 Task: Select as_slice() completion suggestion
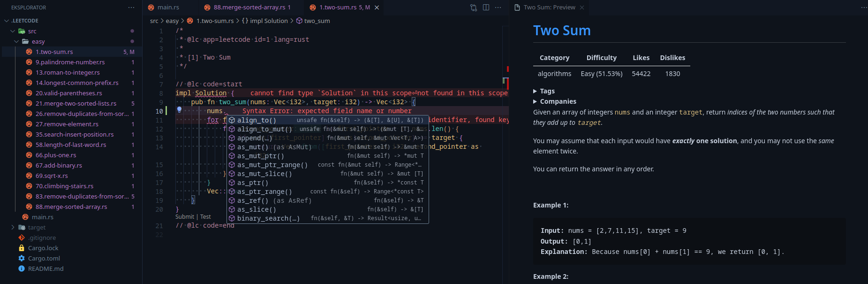[328, 209]
